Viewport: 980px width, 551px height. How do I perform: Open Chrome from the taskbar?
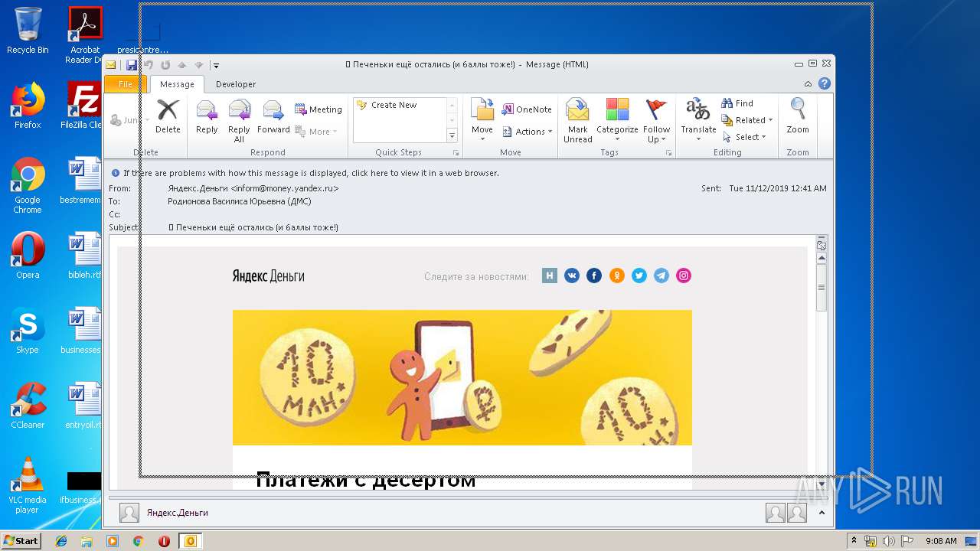(x=138, y=541)
